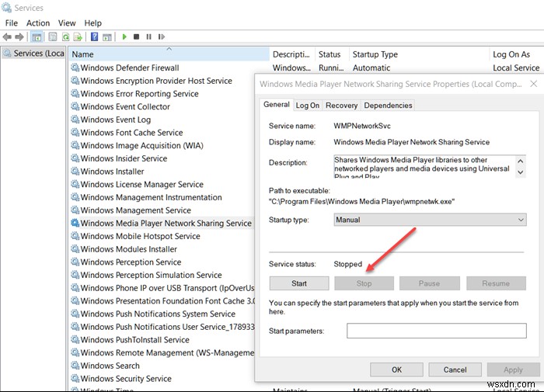This screenshot has height=392, width=544.
Task: Click the Start button in service status
Action: click(x=299, y=283)
